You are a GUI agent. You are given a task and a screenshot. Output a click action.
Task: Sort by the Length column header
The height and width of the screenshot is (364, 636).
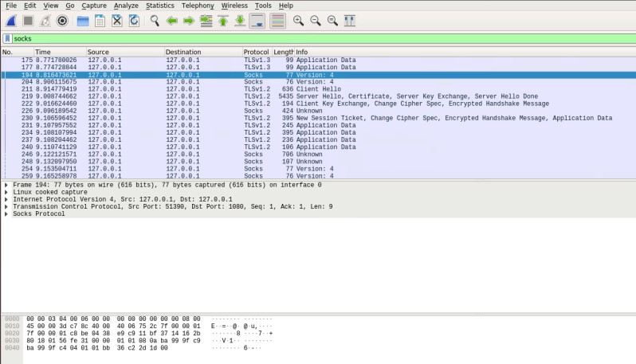(x=283, y=52)
